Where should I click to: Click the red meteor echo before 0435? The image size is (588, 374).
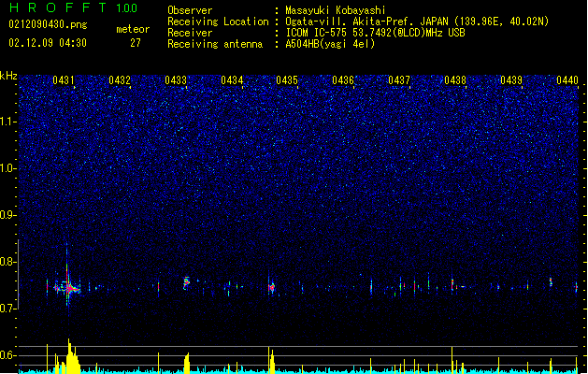pos(272,288)
